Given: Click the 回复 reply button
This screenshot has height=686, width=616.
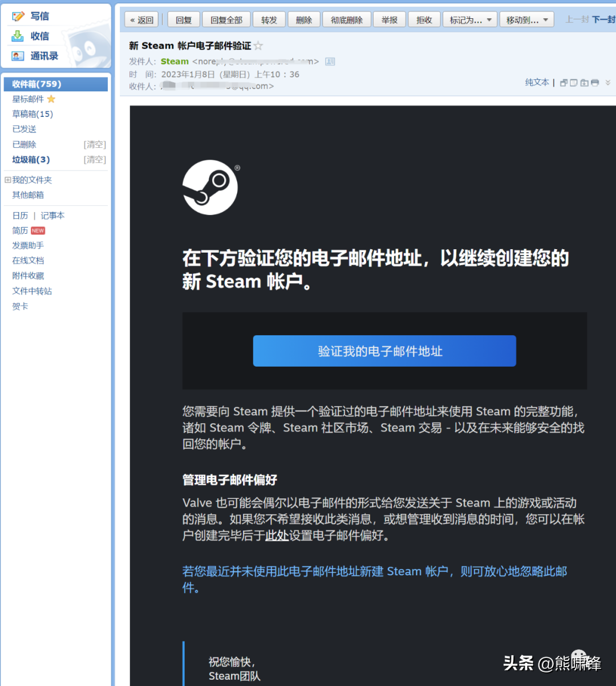Looking at the screenshot, I should 184,20.
